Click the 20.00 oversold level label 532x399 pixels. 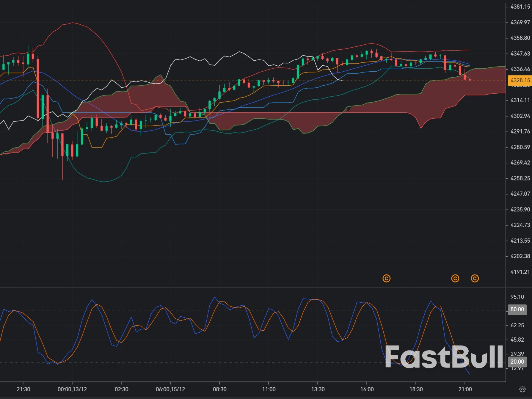pyautogui.click(x=517, y=362)
